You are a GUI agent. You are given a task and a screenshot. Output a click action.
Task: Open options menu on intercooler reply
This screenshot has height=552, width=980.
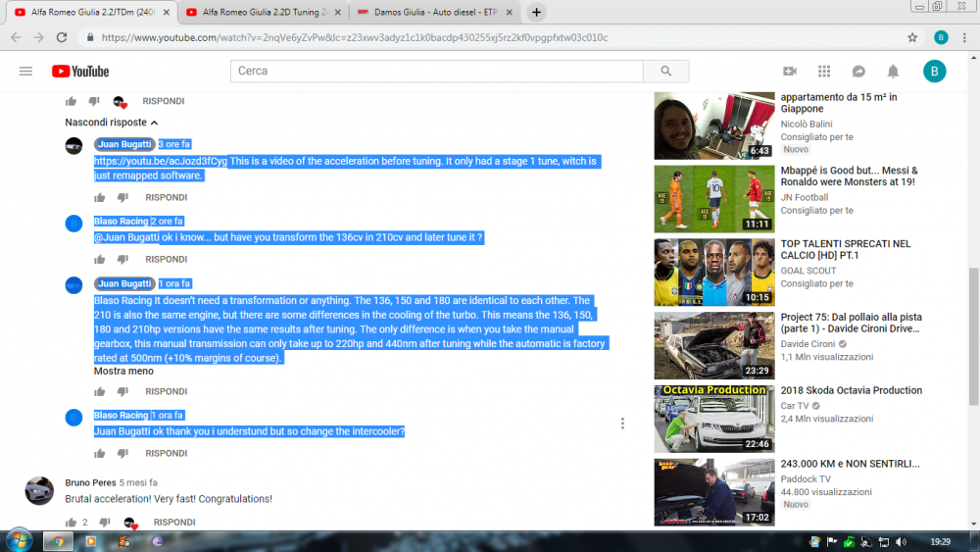(622, 424)
